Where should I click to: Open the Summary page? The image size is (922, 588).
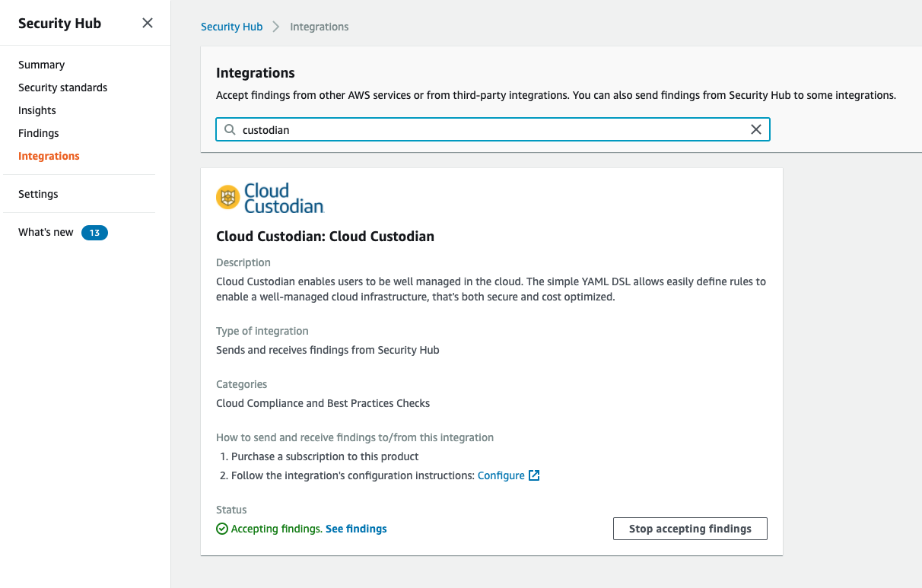(41, 65)
